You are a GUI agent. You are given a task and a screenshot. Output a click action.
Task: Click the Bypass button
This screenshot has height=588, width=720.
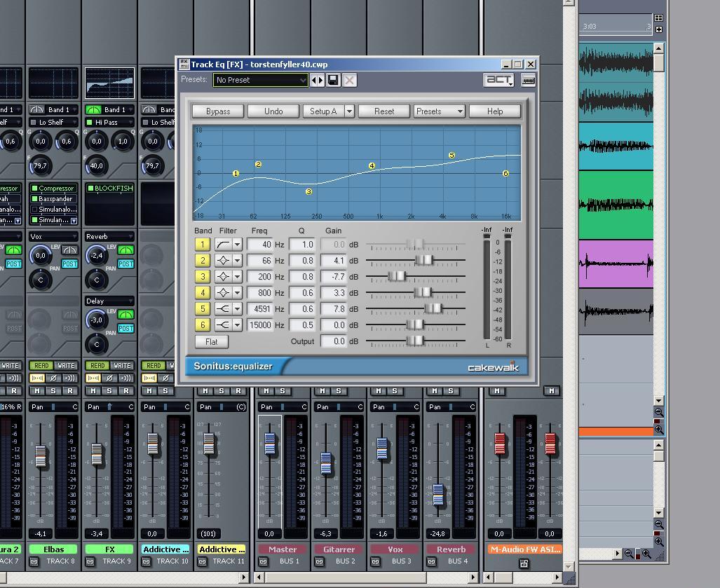218,111
